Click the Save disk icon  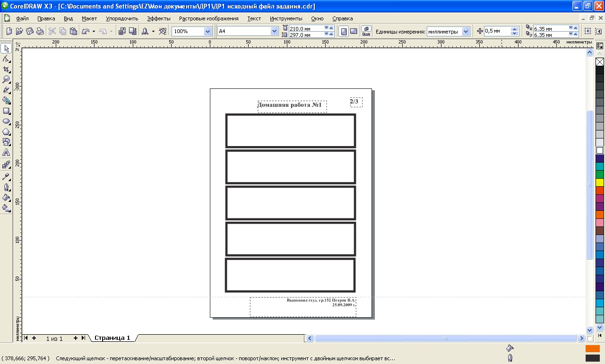point(30,31)
